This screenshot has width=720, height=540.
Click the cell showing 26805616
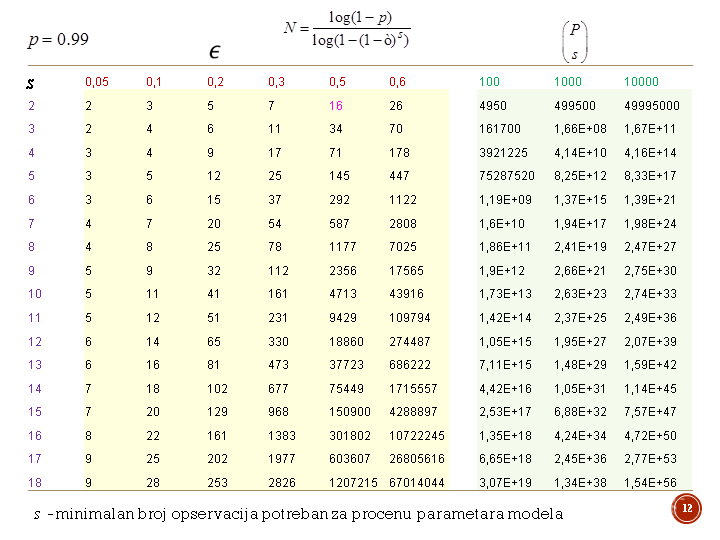417,459
